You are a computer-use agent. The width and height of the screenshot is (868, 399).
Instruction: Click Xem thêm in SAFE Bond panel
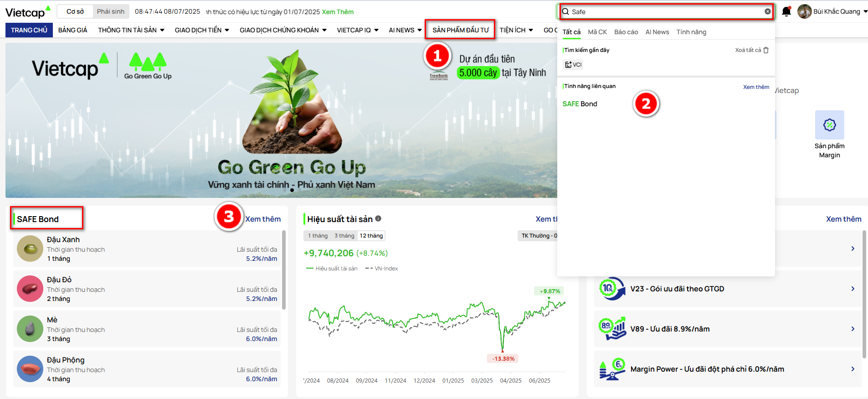coord(263,219)
